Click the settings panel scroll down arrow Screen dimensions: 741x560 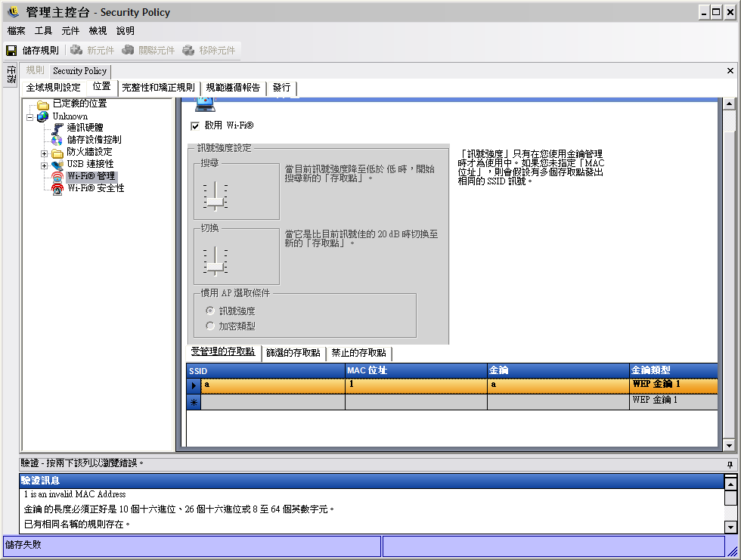[x=729, y=445]
